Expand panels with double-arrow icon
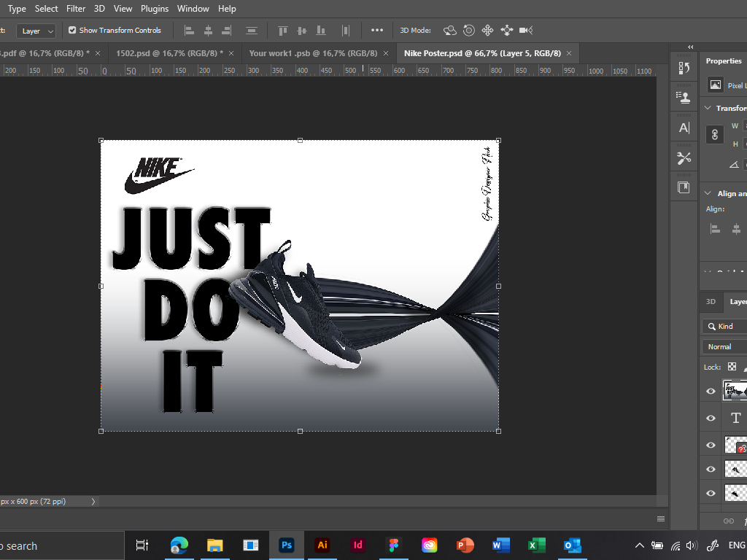The width and height of the screenshot is (747, 560). [x=690, y=47]
